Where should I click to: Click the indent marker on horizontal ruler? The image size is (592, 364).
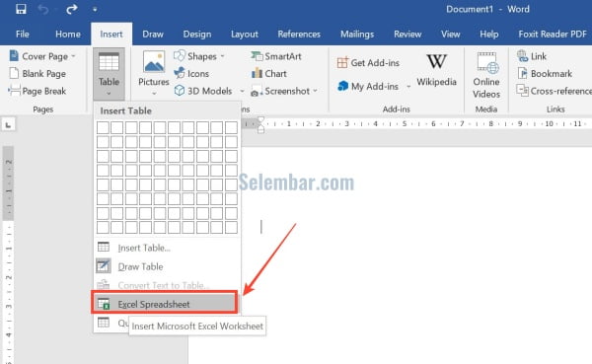click(x=260, y=125)
